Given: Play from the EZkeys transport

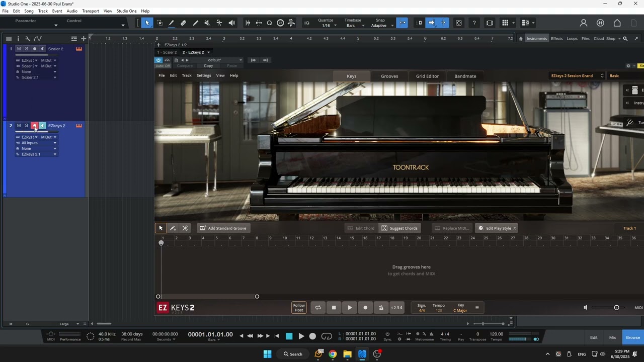Looking at the screenshot, I should click(350, 308).
